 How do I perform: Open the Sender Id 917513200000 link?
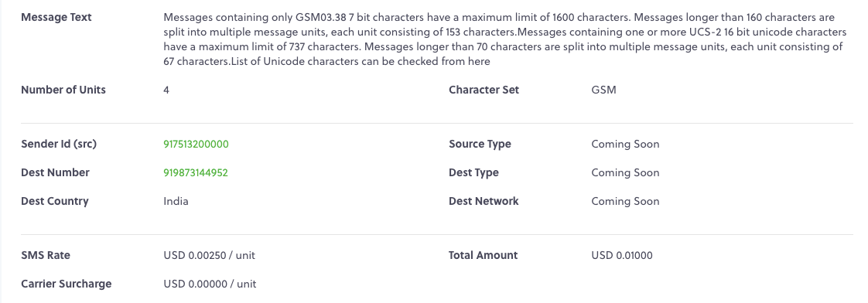196,145
